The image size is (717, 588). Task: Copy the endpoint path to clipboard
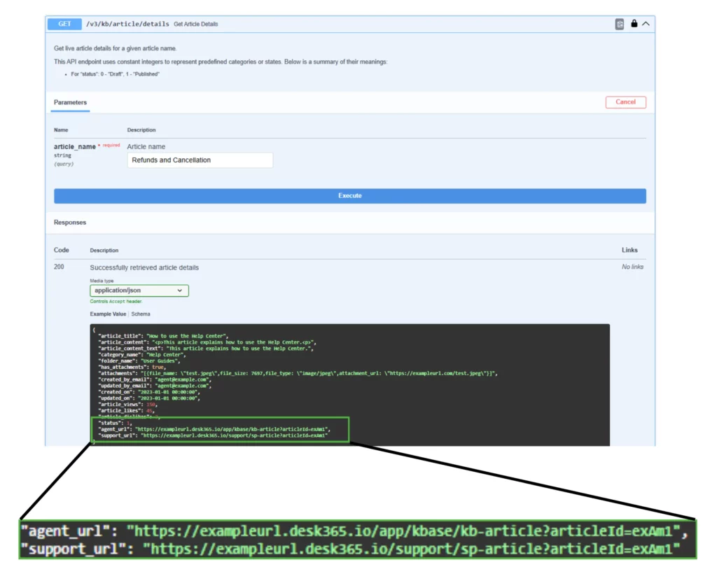pos(620,24)
